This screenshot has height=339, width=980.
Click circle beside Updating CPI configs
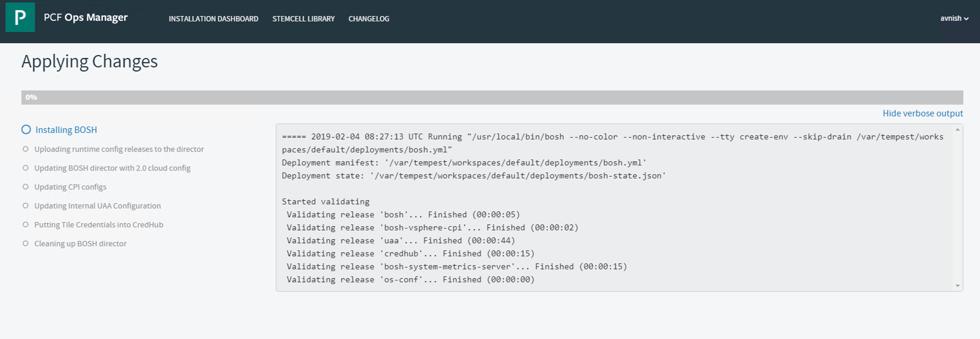coord(25,186)
